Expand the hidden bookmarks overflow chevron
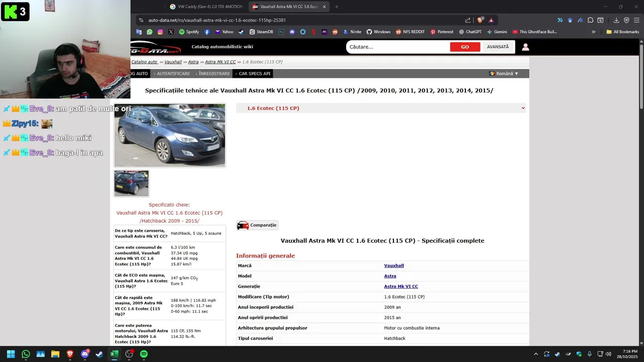Viewport: 644px width, 362px height. (x=594, y=32)
